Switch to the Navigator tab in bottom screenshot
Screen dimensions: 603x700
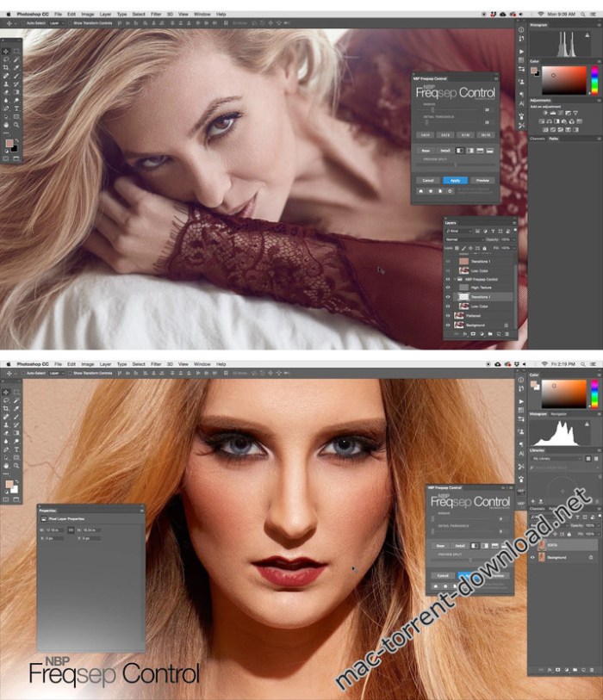[558, 414]
